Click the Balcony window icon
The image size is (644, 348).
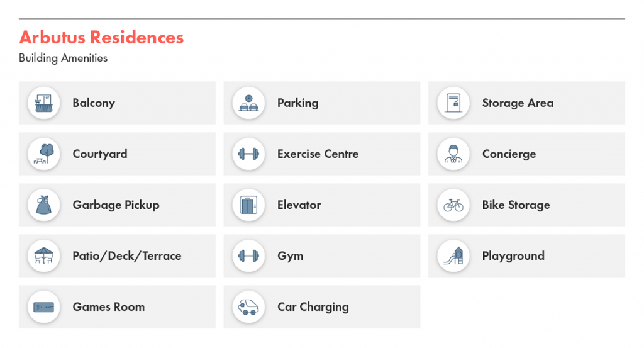tap(43, 103)
